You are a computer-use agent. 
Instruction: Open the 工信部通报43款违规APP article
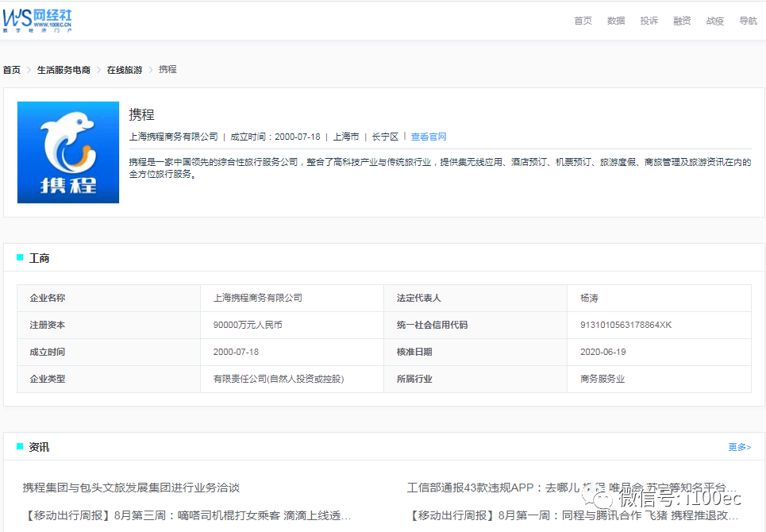(572, 488)
